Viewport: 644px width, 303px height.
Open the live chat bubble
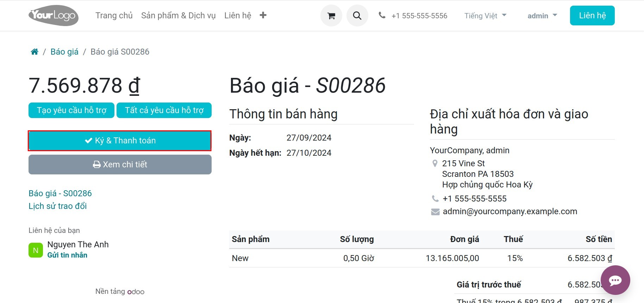[615, 280]
